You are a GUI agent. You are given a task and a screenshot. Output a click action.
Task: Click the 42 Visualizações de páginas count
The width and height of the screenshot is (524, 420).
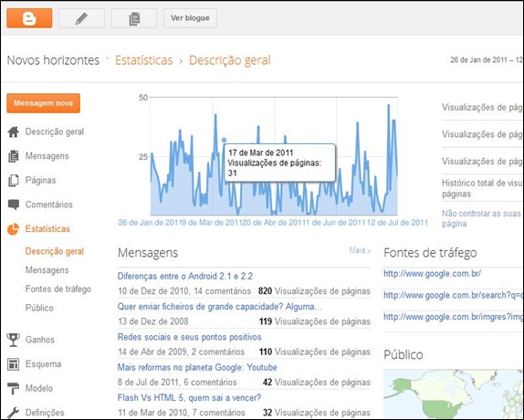coord(317,383)
